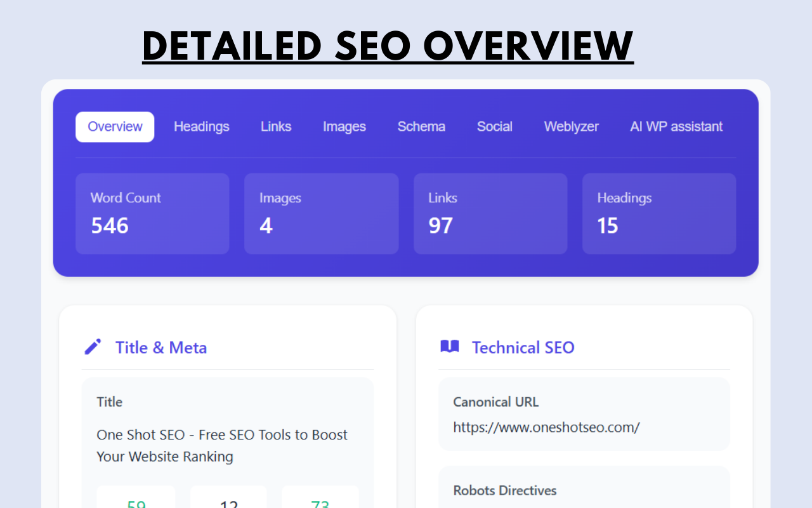Click the Detailed SEO Overview heading
Viewport: 812px width, 508px height.
click(x=388, y=46)
